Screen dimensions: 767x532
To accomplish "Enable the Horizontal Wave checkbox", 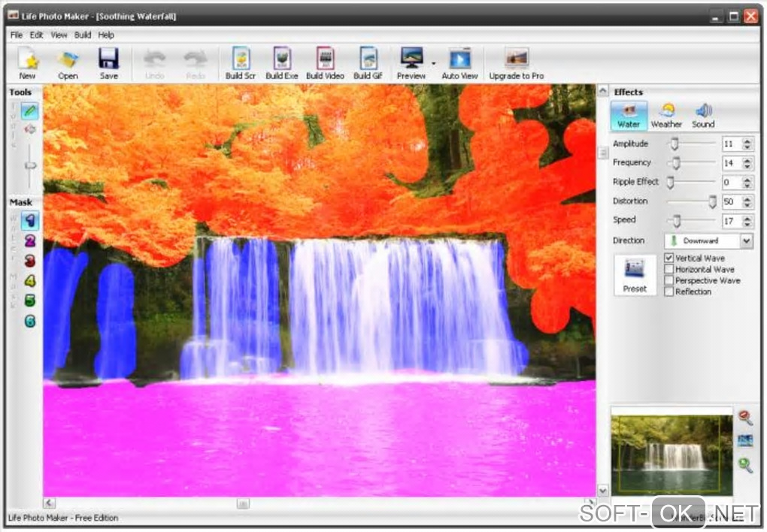I will tap(668, 269).
